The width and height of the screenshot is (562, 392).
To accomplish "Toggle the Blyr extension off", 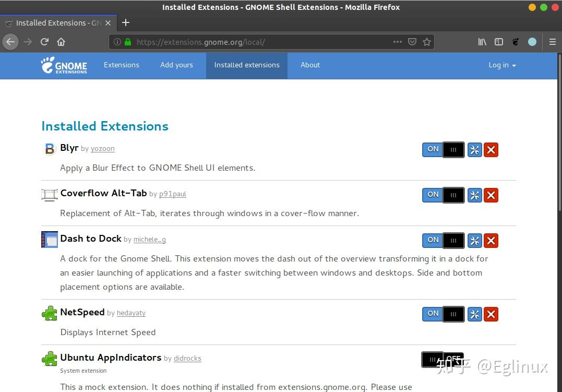I will pos(443,150).
